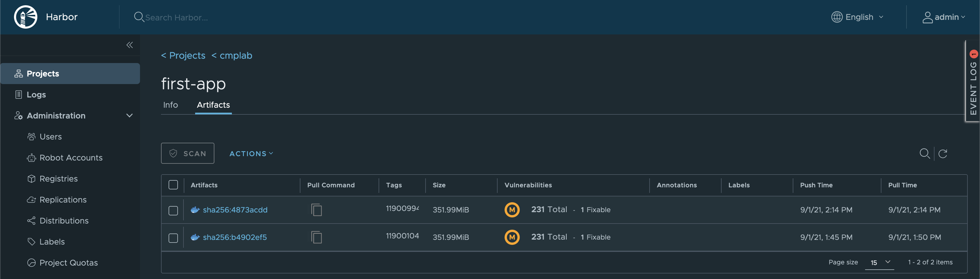Collapse the sidebar with double chevron
This screenshot has height=279, width=980.
(x=130, y=45)
